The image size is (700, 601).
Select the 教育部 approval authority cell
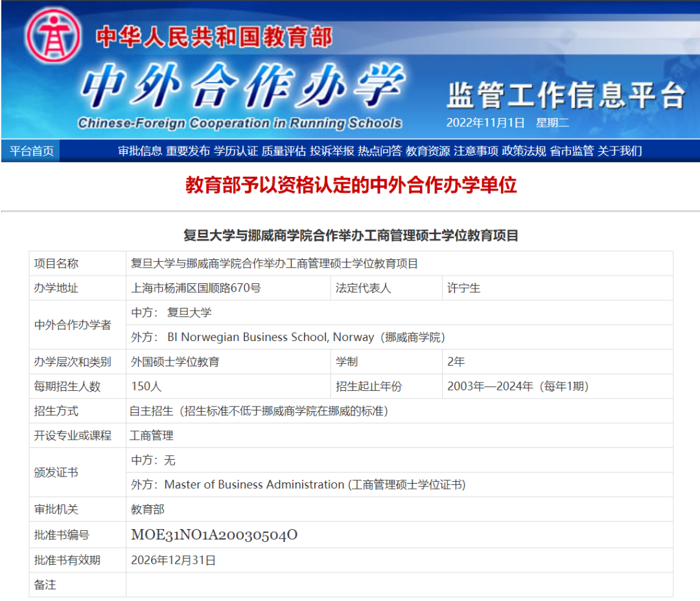coord(399,510)
